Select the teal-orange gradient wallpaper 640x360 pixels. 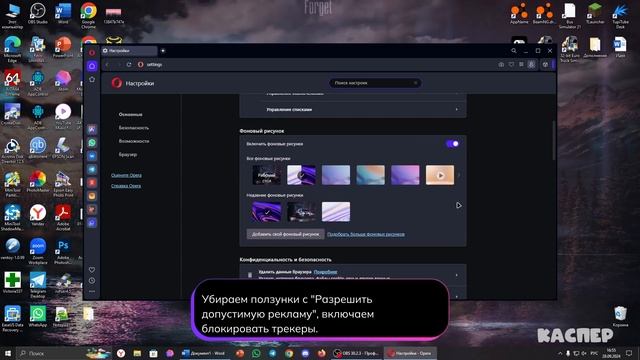[x=371, y=175]
